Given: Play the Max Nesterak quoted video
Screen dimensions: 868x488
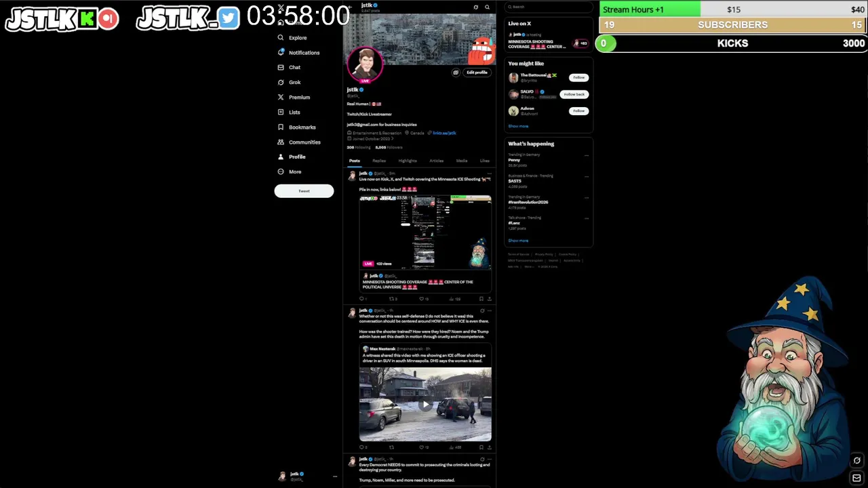Looking at the screenshot, I should (x=425, y=405).
